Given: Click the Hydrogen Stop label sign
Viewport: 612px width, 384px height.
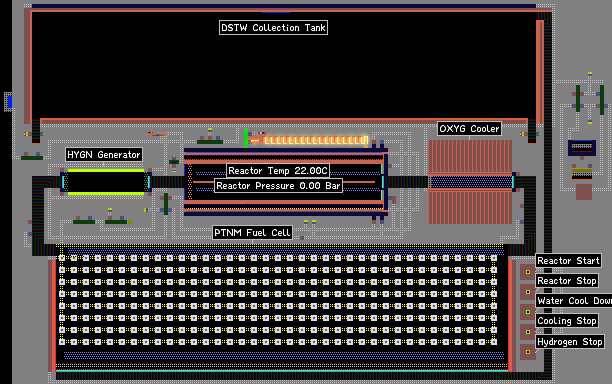Looking at the screenshot, I should tap(570, 342).
